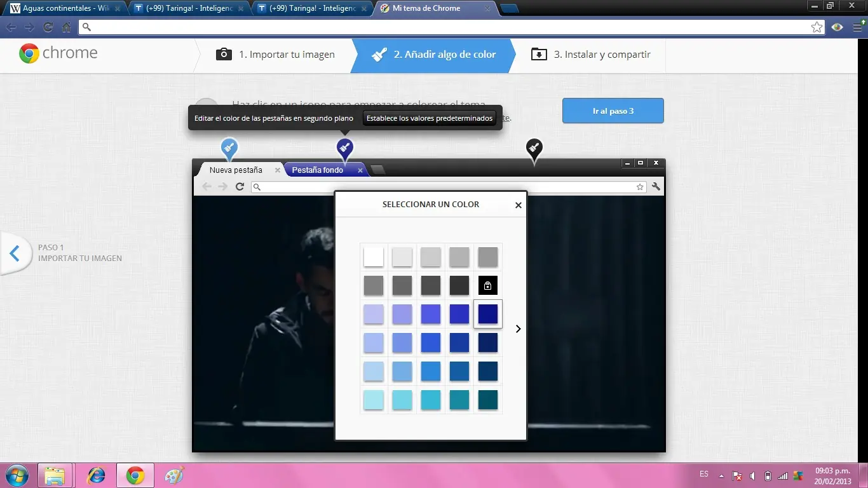
Task: Click the browser's forward navigation arrow
Action: (29, 27)
